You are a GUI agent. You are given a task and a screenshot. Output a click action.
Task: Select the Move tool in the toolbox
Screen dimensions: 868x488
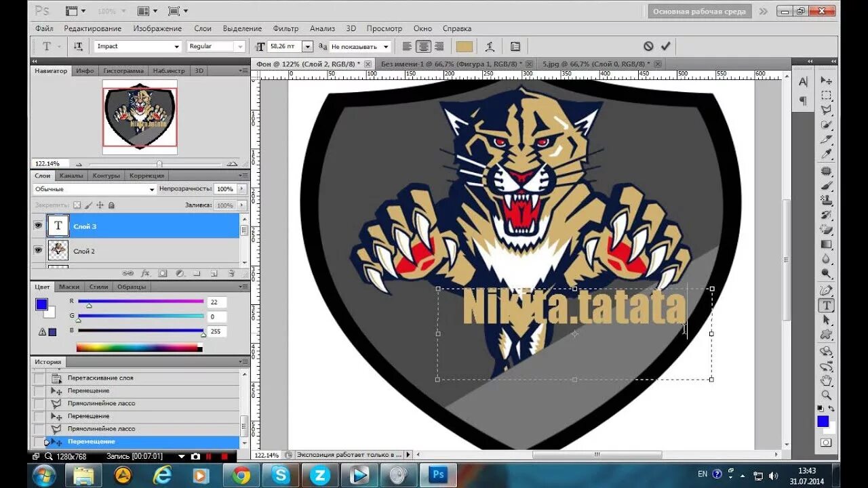[827, 81]
